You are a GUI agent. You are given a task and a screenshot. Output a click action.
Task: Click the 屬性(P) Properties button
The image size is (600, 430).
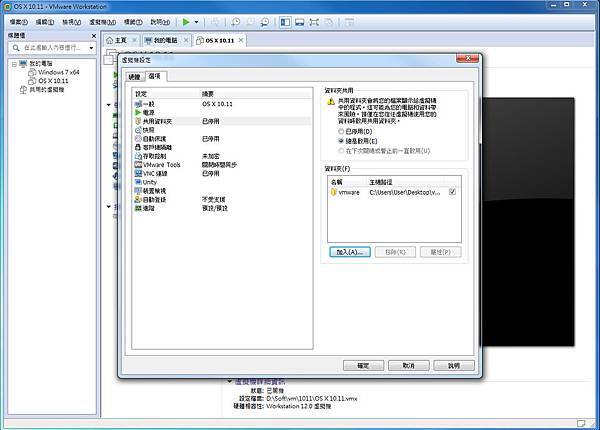pyautogui.click(x=440, y=252)
